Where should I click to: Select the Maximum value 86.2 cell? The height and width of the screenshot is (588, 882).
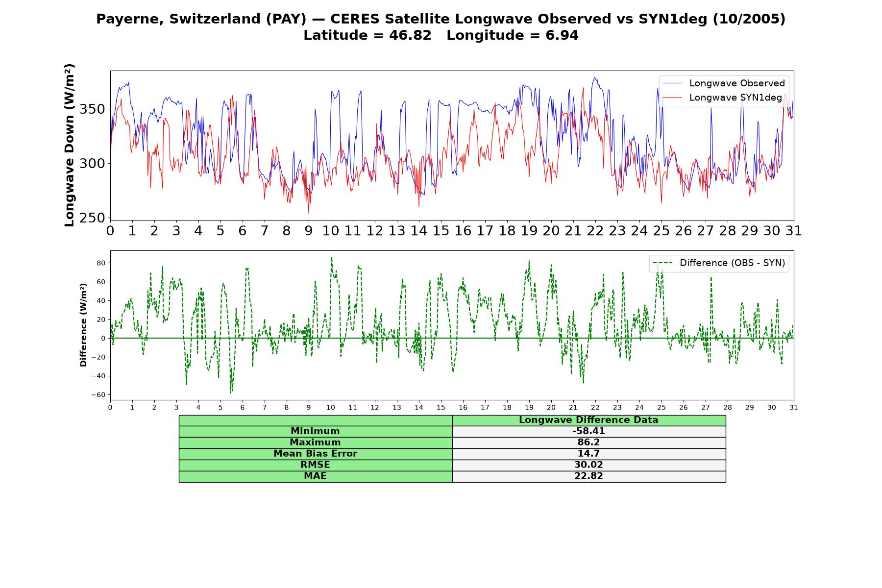588,442
